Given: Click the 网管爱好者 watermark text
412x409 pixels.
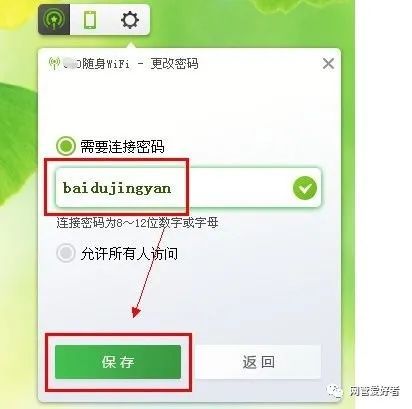Looking at the screenshot, I should click(x=374, y=391).
